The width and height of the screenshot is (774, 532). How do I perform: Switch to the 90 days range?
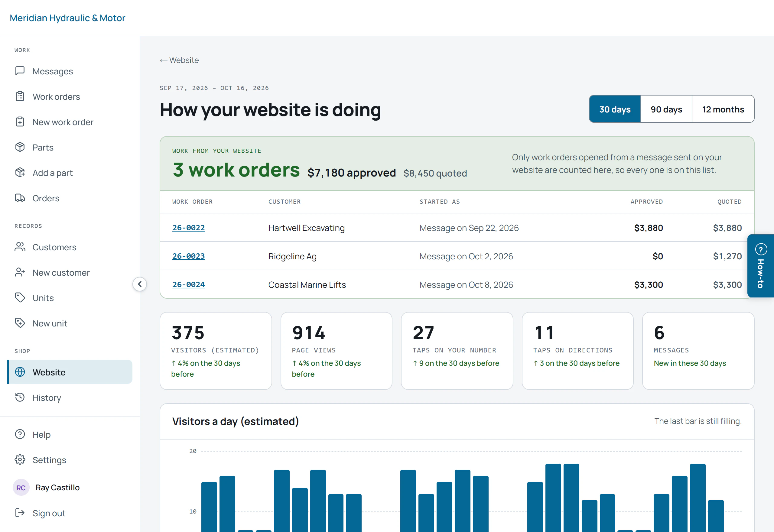pos(666,109)
